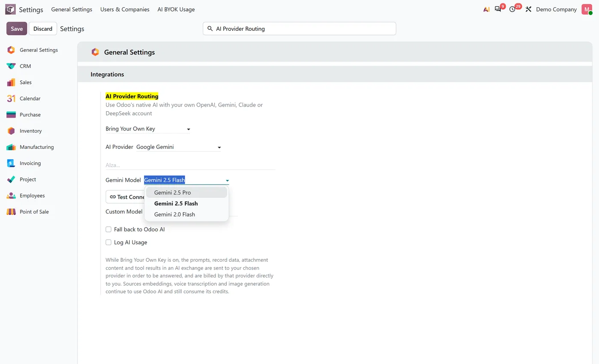Go to Sales settings section
The height and width of the screenshot is (364, 599).
tap(26, 82)
